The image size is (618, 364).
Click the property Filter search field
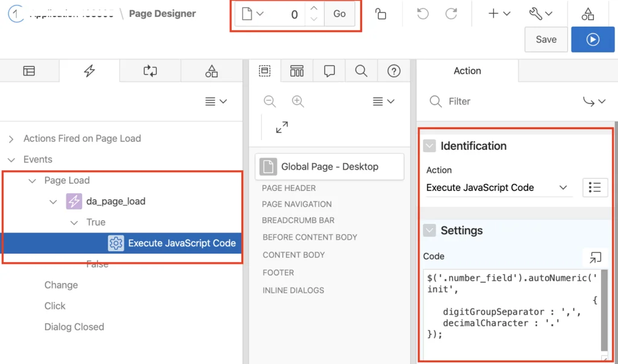pyautogui.click(x=500, y=101)
